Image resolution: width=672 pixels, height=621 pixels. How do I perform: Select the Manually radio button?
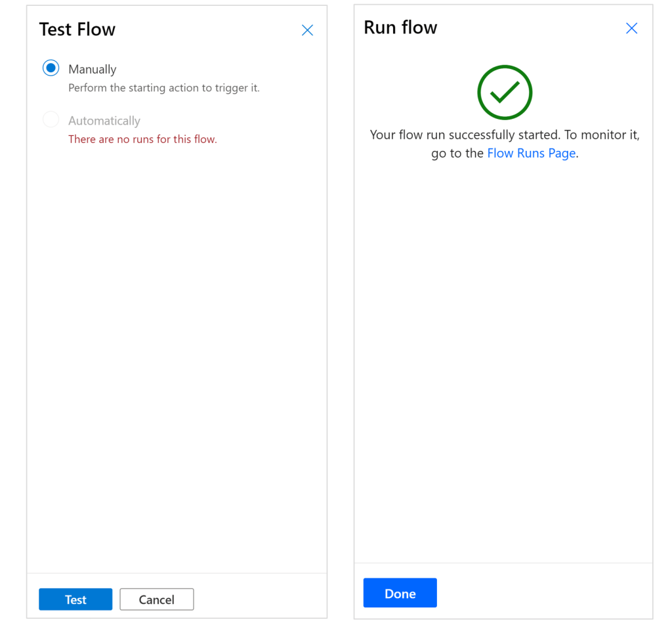(x=51, y=68)
